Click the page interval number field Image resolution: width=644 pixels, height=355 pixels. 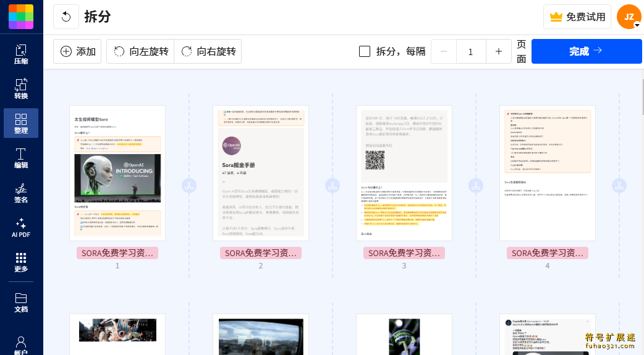click(471, 51)
